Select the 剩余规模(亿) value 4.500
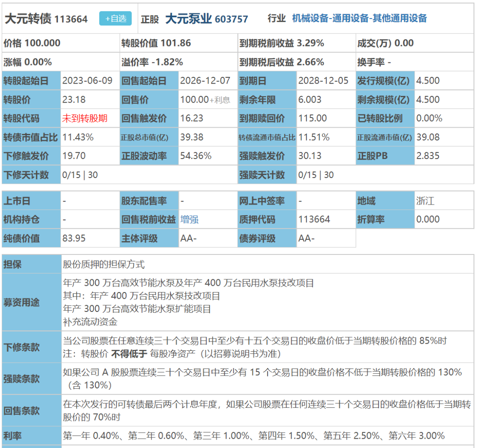Image resolution: width=477 pixels, height=448 pixels. coord(428,99)
